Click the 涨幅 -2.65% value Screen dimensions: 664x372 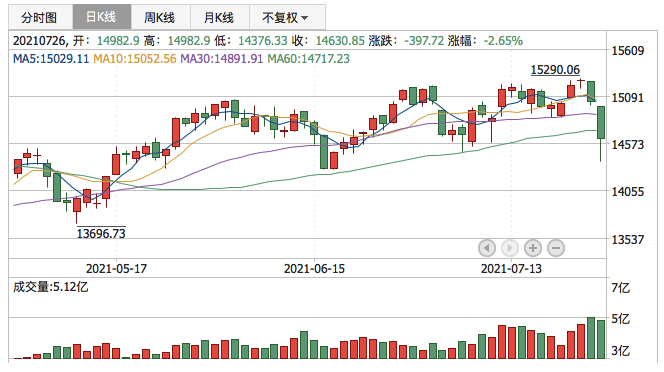pos(503,41)
